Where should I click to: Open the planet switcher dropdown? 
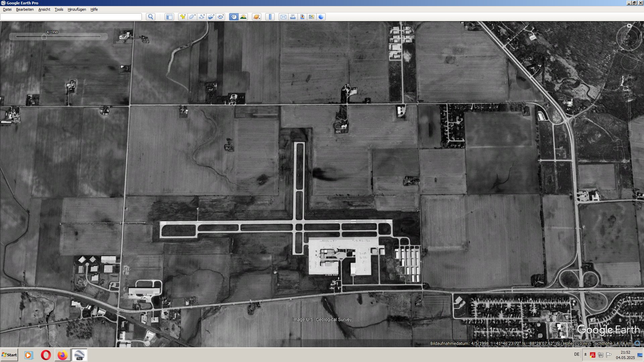point(257,17)
